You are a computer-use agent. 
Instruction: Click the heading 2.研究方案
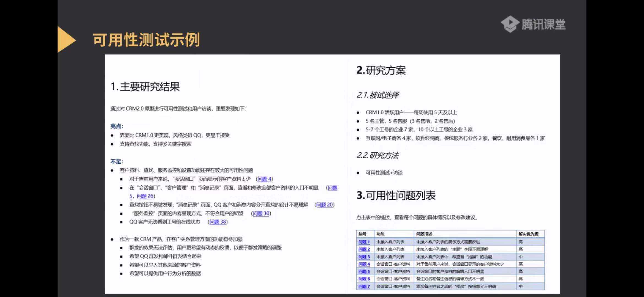point(381,70)
